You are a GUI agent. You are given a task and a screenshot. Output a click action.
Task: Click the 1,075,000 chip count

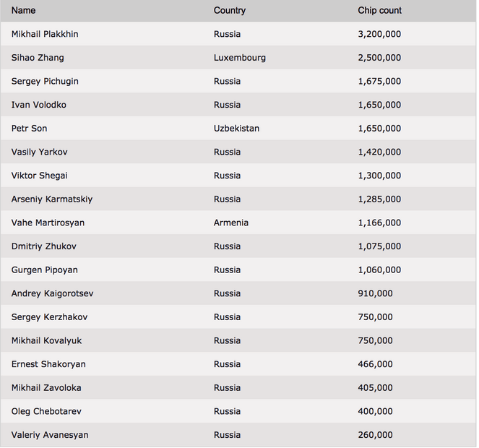coord(379,246)
